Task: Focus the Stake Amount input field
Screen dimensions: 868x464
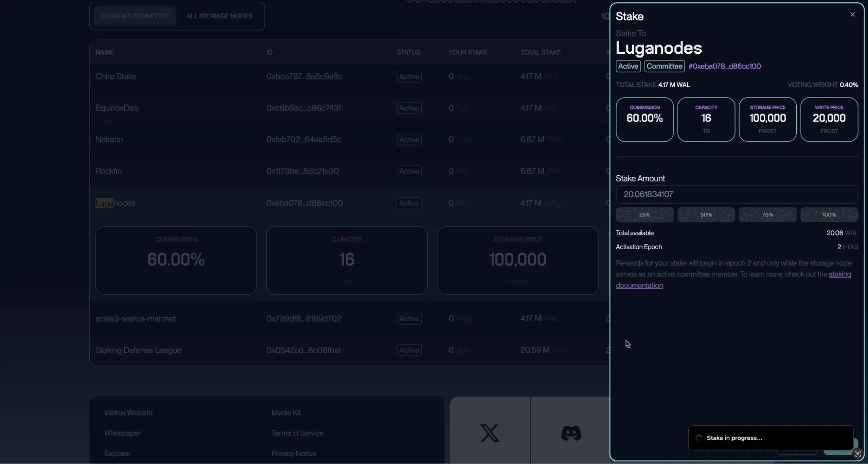Action: click(737, 194)
